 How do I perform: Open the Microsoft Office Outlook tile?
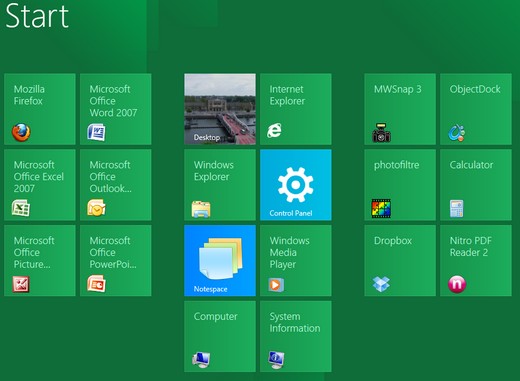[x=116, y=185]
